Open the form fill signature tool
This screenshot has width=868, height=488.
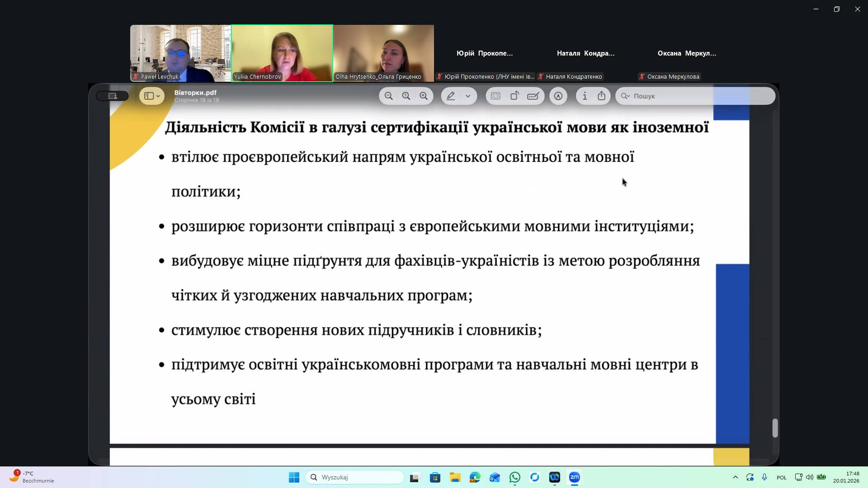(x=533, y=96)
